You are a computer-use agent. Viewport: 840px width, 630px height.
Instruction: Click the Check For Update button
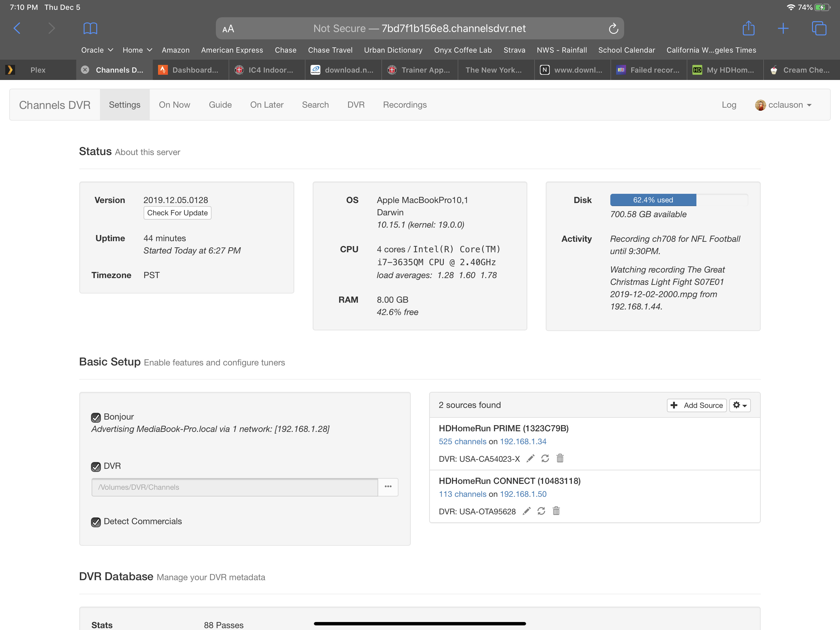tap(177, 213)
